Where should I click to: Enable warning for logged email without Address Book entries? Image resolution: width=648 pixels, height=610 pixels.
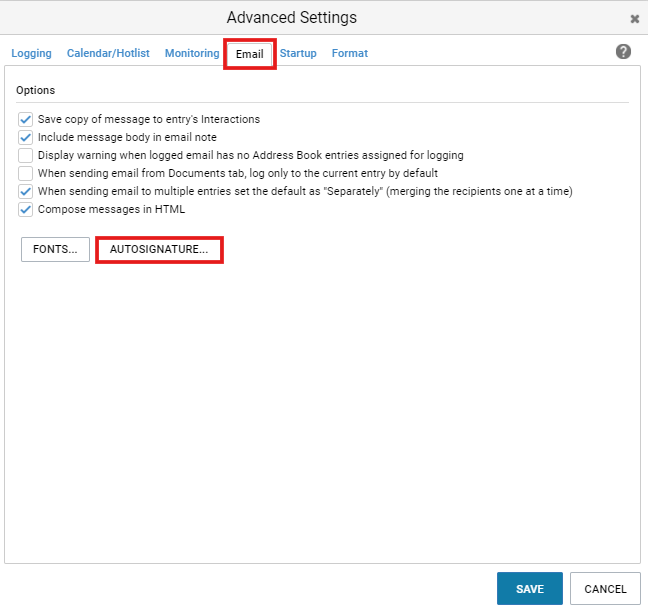pos(26,155)
